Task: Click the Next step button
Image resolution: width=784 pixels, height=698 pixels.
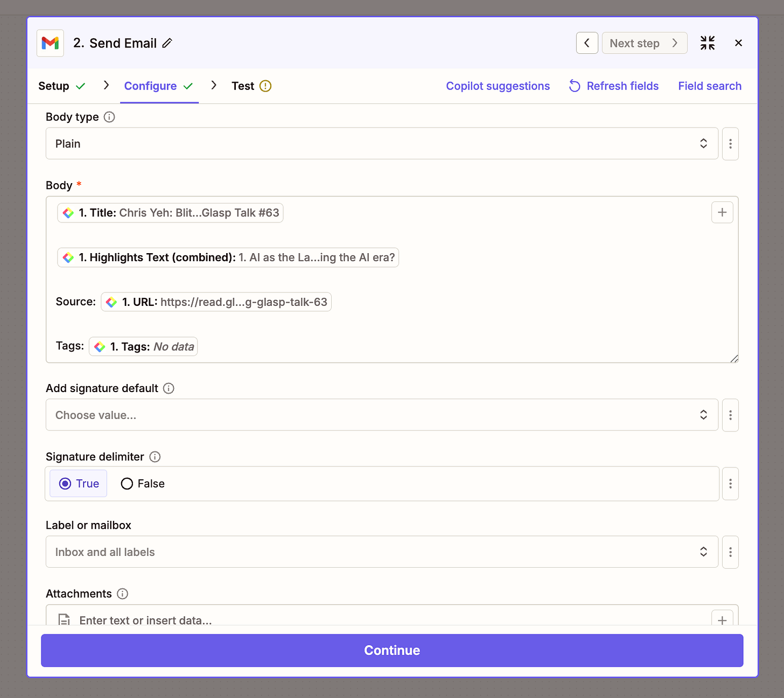Action: [x=644, y=43]
